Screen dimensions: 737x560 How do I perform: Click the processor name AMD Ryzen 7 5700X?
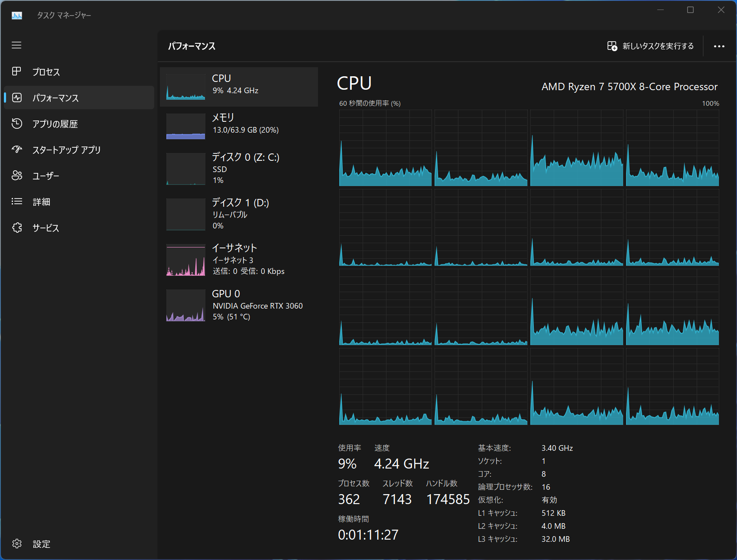tap(630, 87)
